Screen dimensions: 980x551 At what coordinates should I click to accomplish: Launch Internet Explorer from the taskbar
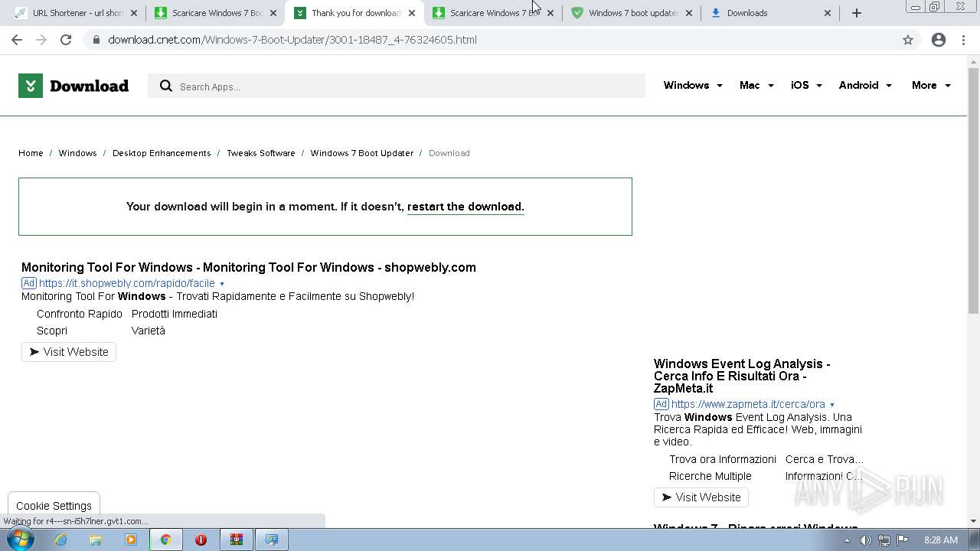point(60,540)
